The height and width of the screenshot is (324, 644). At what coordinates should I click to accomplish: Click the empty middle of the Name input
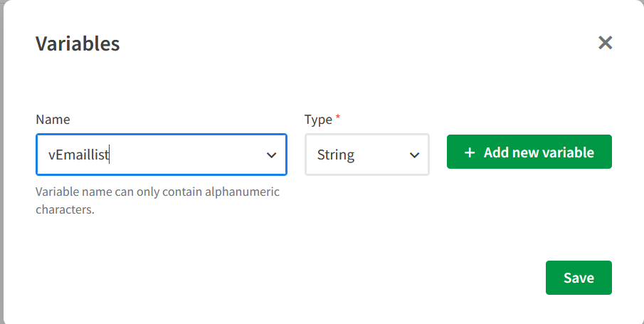185,155
